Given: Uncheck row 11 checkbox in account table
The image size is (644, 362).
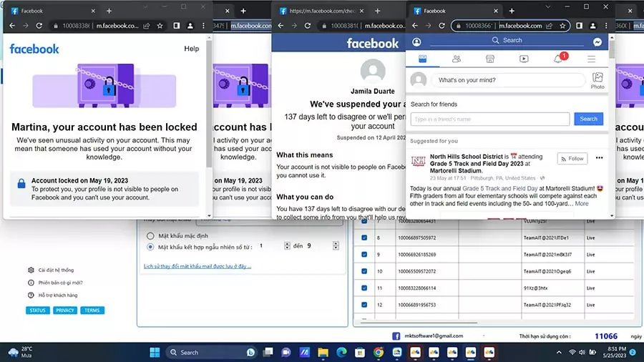Looking at the screenshot, I should tap(364, 288).
